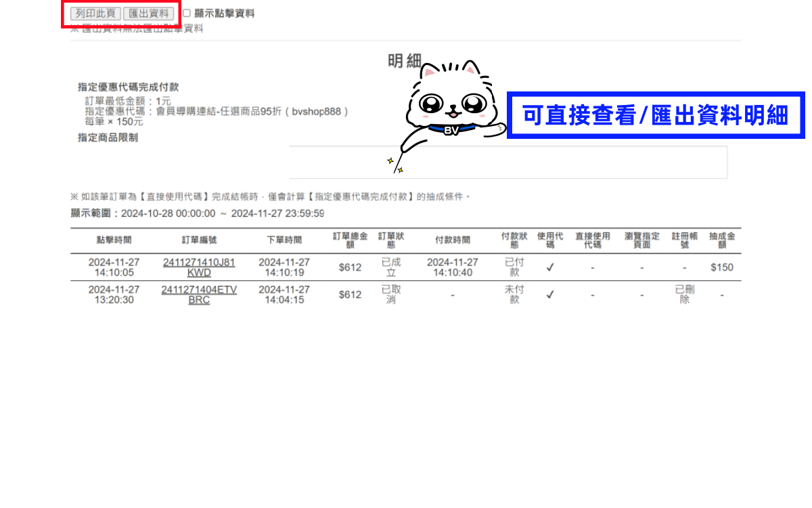Enable the 顯示點擊資料 checkbox
This screenshot has width=812, height=508.
pyautogui.click(x=187, y=13)
